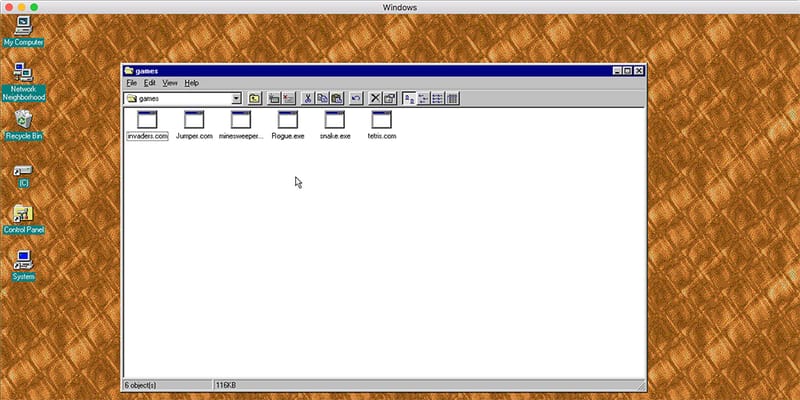This screenshot has height=400, width=800.
Task: Select the invaders.com file
Action: pos(147,126)
